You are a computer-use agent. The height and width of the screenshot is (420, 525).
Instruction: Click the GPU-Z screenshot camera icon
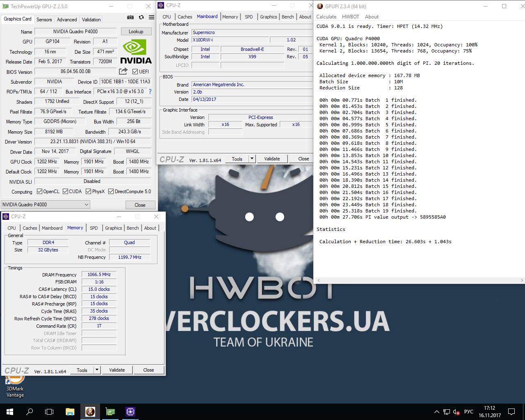tap(130, 18)
